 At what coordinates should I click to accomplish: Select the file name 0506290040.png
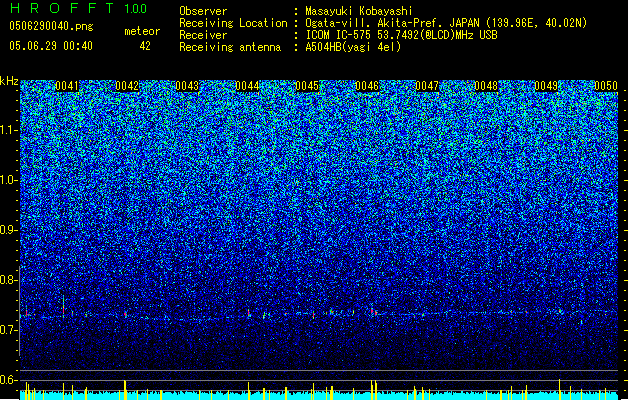click(x=51, y=26)
